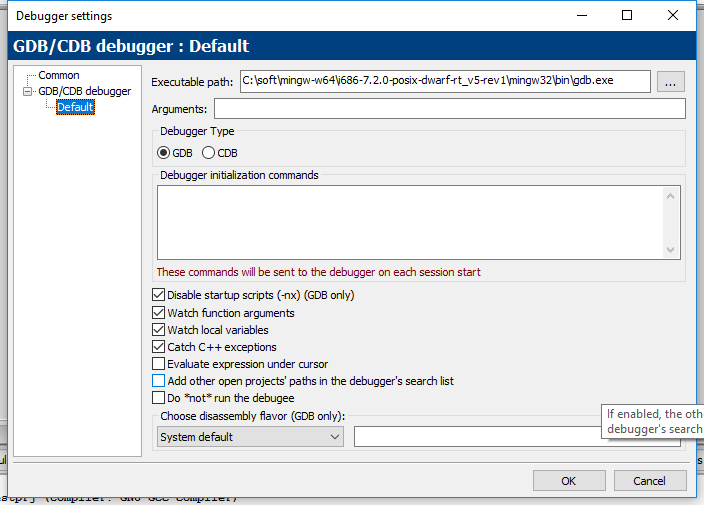
Task: Cancel the debugger settings dialog
Action: [649, 481]
